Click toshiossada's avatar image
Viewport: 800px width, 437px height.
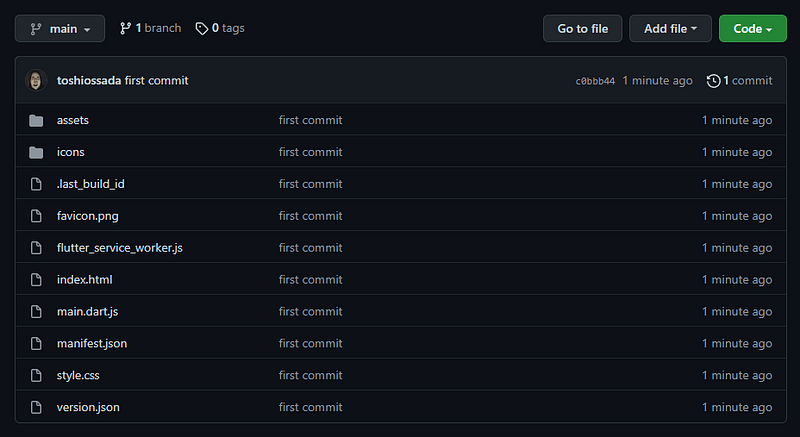click(36, 81)
